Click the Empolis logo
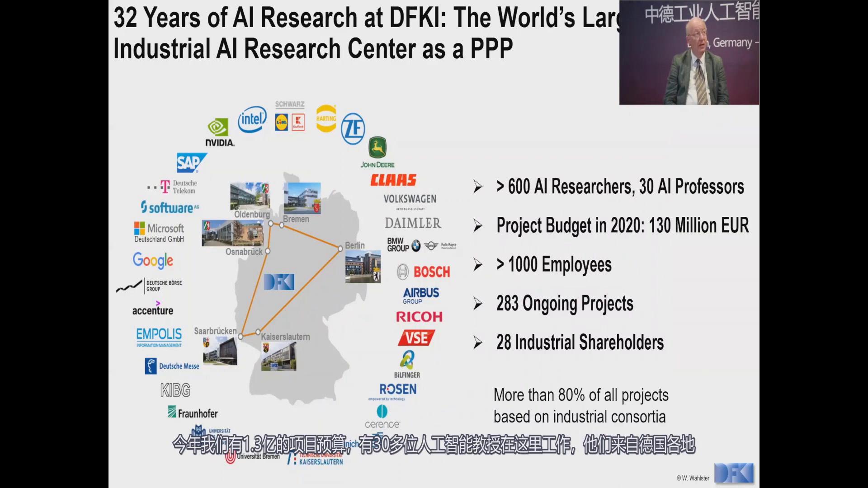 [159, 338]
